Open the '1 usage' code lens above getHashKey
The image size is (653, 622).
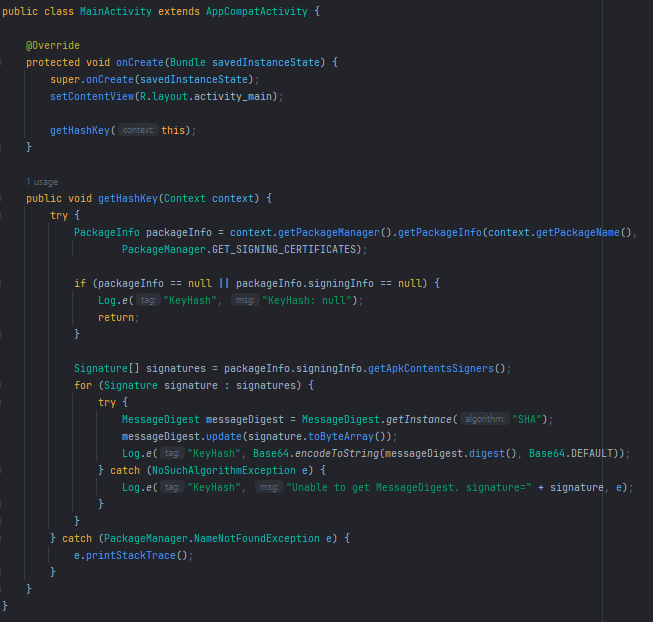tap(42, 182)
